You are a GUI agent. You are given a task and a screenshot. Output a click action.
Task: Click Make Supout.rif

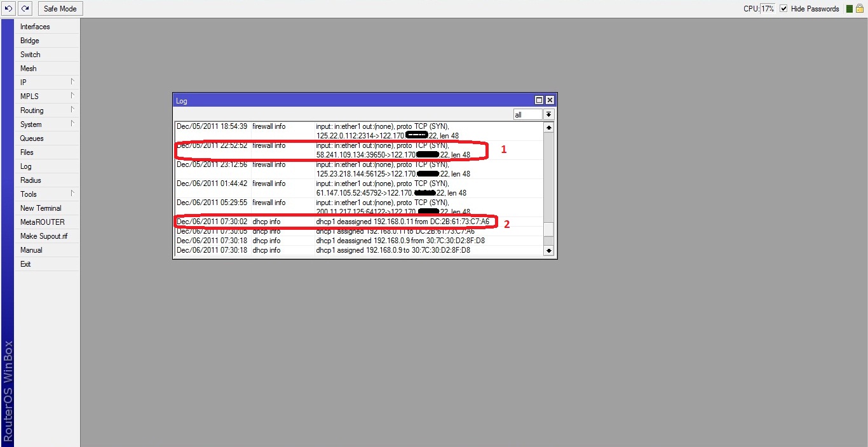[x=45, y=236]
